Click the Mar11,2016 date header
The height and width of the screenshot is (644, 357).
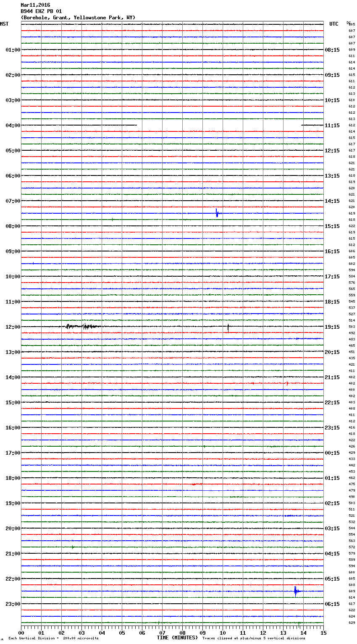(x=35, y=5)
